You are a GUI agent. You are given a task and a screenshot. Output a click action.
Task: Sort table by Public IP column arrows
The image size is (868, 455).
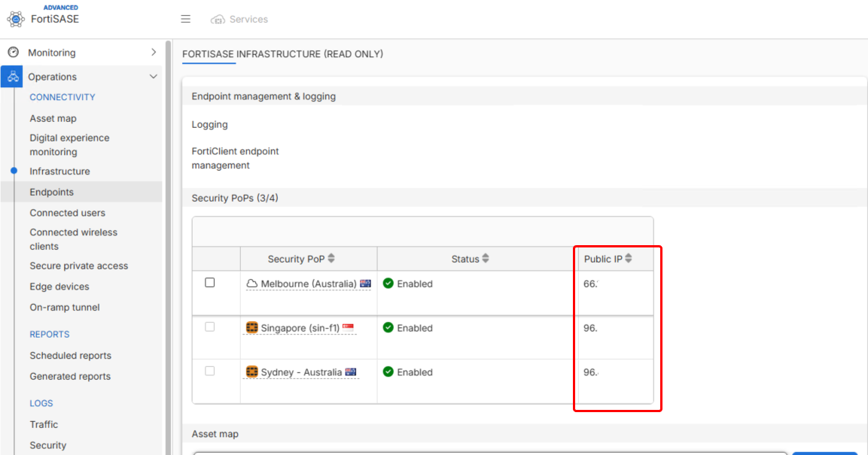629,258
